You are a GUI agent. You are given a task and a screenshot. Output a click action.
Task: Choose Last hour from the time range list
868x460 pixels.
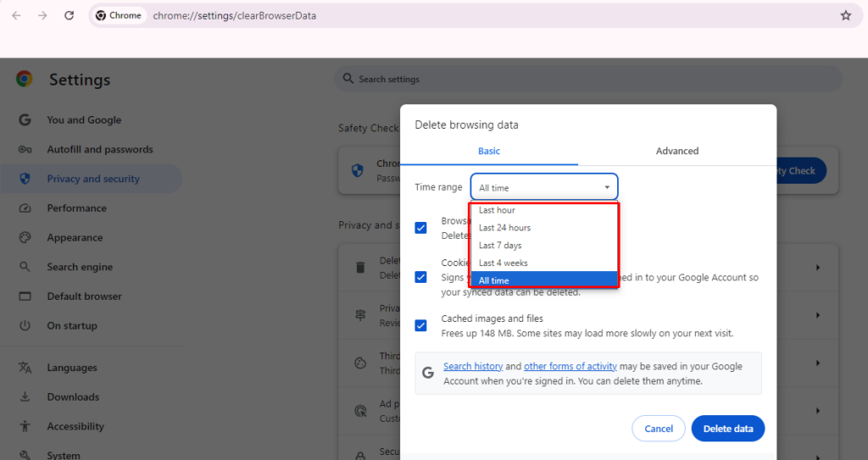[x=543, y=210]
